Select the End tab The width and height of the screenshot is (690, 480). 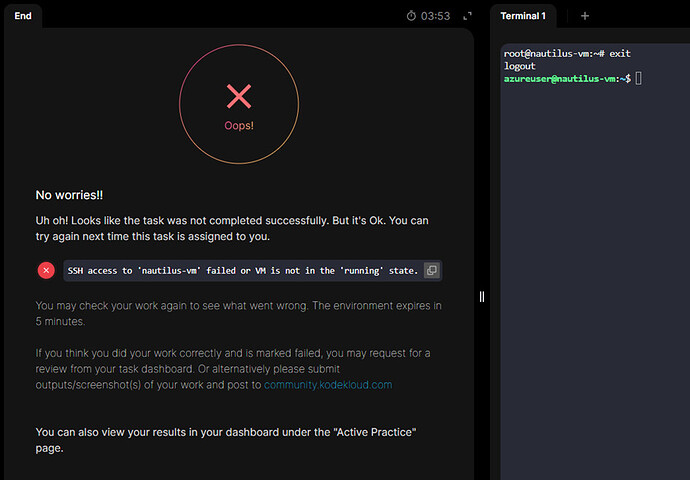pyautogui.click(x=23, y=16)
